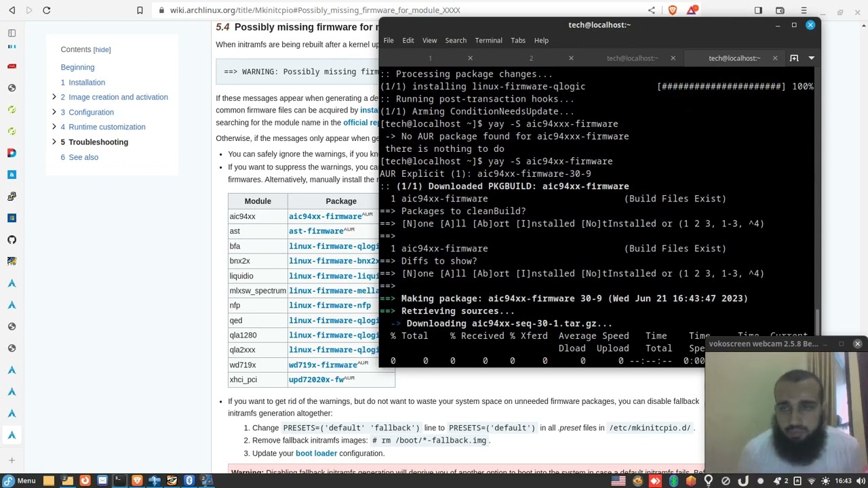Jump to Beginning in contents
Screen dimensions: 868x488
(77, 67)
